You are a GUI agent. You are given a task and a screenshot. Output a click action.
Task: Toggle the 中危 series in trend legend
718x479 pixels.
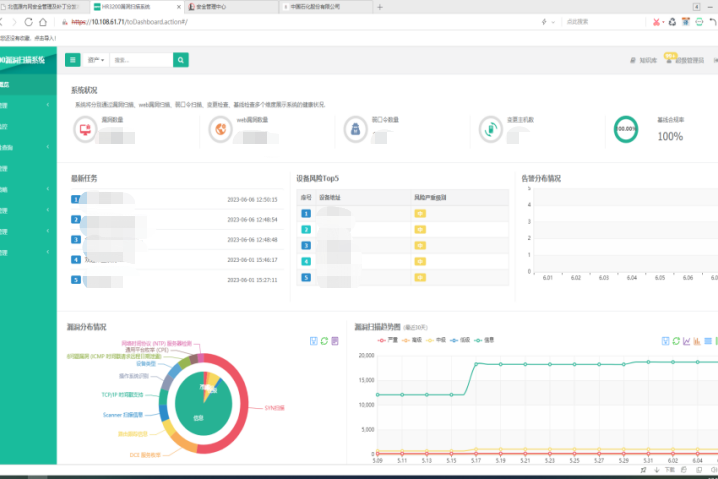(x=436, y=341)
